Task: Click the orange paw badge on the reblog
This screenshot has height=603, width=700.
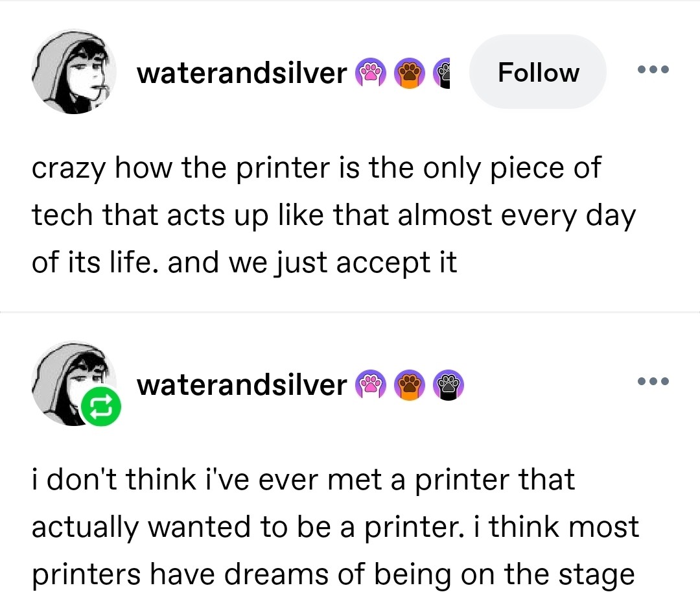Action: tap(408, 386)
